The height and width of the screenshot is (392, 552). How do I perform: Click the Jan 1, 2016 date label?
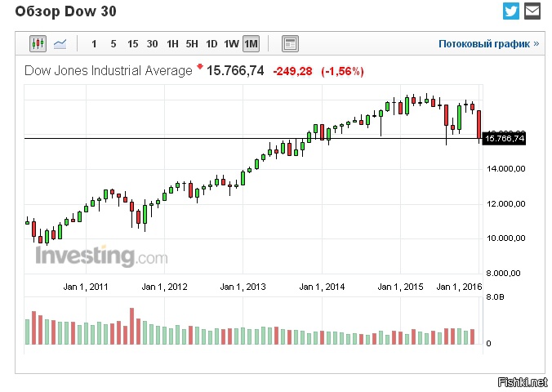pyautogui.click(x=459, y=287)
